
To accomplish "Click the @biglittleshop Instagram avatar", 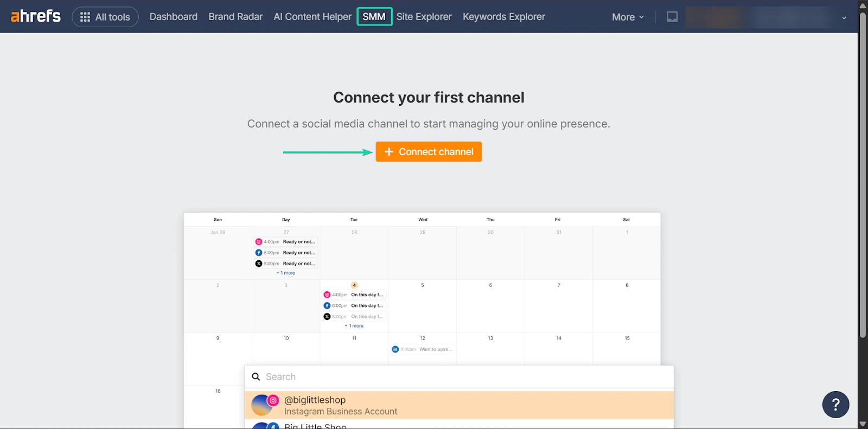I will tap(265, 405).
